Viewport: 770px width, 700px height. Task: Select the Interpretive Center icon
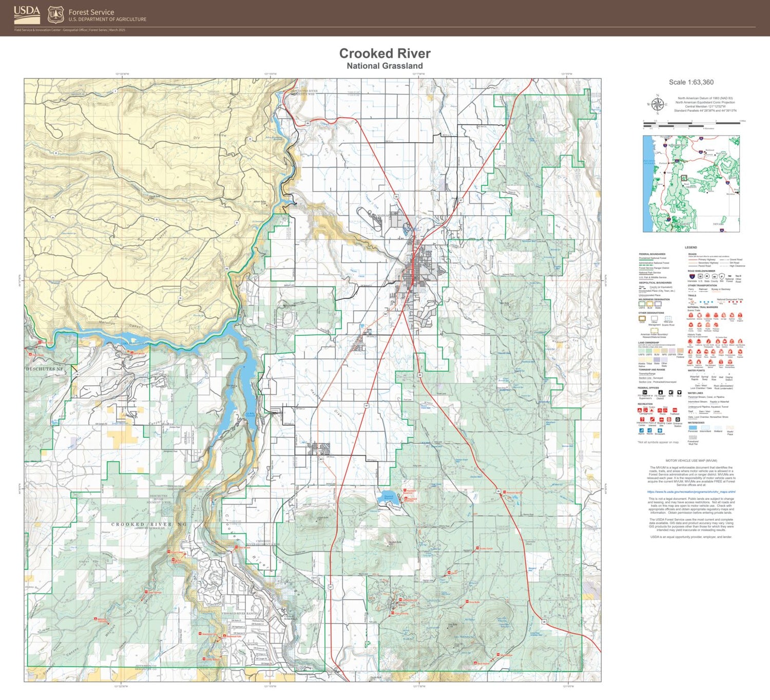pos(642,420)
